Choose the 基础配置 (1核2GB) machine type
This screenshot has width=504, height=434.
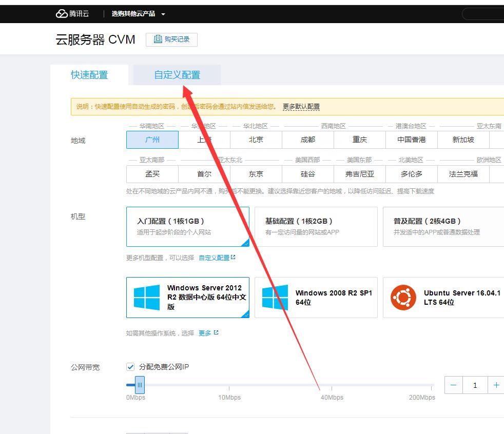[316, 226]
